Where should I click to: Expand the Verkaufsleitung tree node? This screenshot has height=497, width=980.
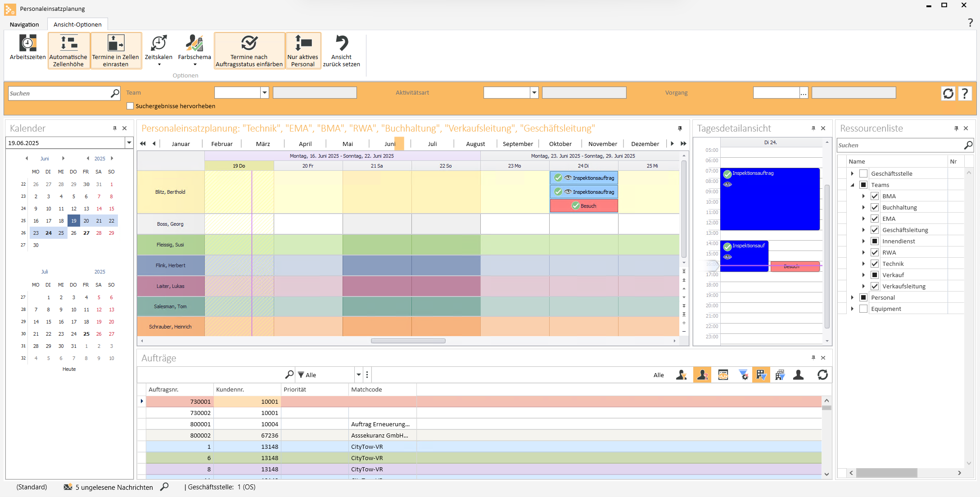(863, 286)
